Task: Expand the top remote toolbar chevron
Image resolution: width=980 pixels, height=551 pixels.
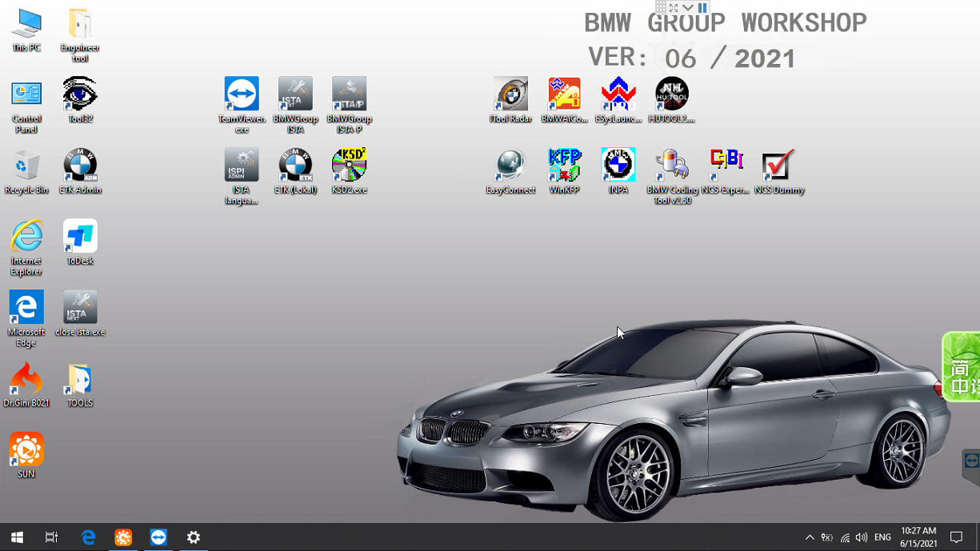Action: (688, 7)
